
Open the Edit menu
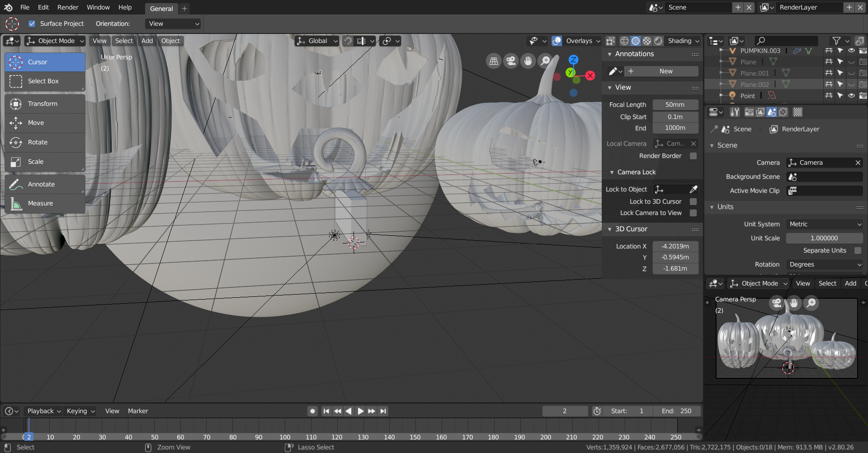(x=43, y=7)
